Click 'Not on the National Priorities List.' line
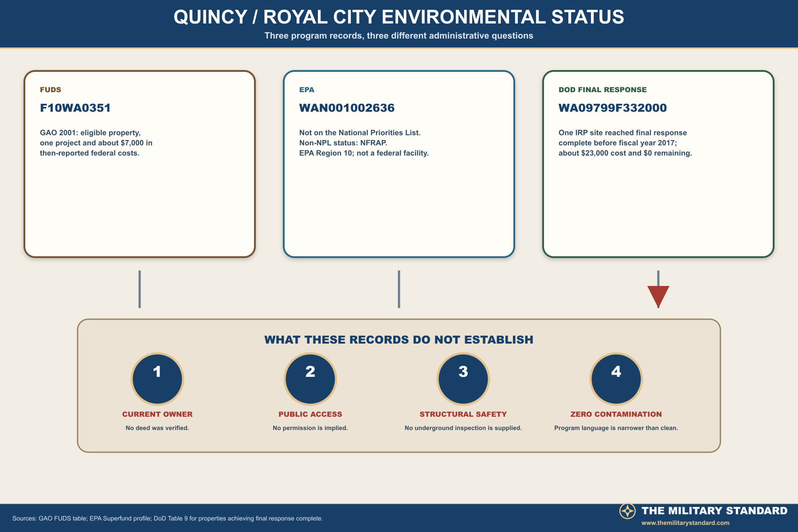Image resolution: width=798 pixels, height=532 pixels. click(360, 133)
